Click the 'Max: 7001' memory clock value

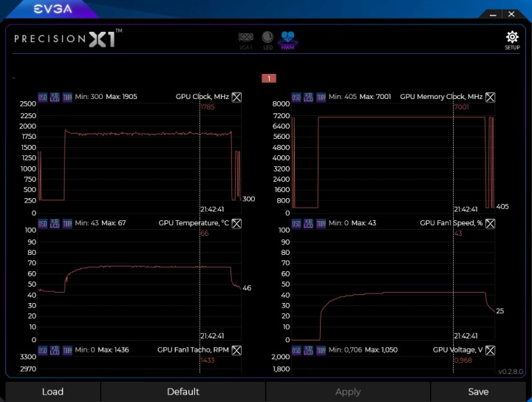pos(375,97)
